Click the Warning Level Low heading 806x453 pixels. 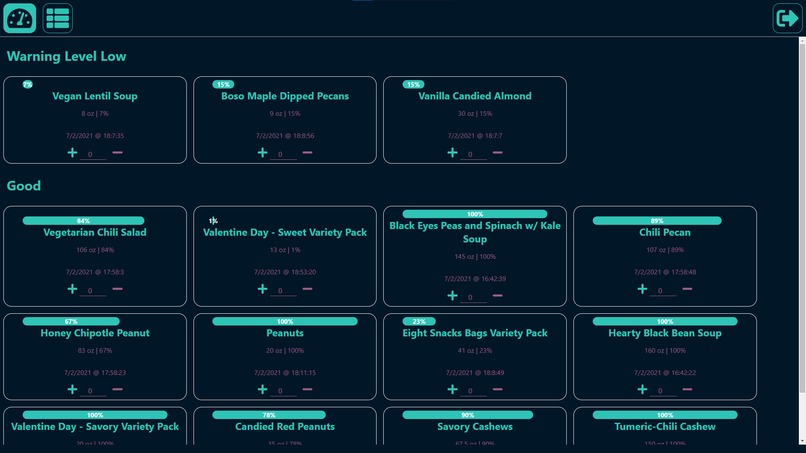coord(66,57)
